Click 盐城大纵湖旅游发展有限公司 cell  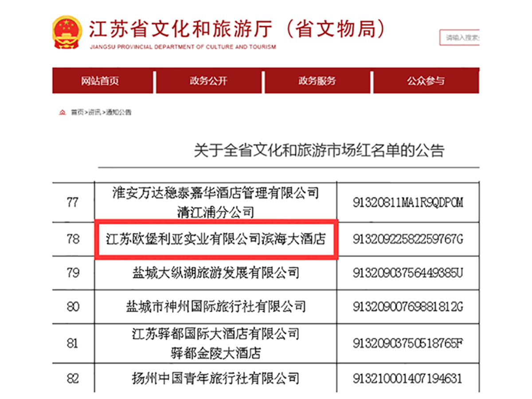click(x=216, y=273)
